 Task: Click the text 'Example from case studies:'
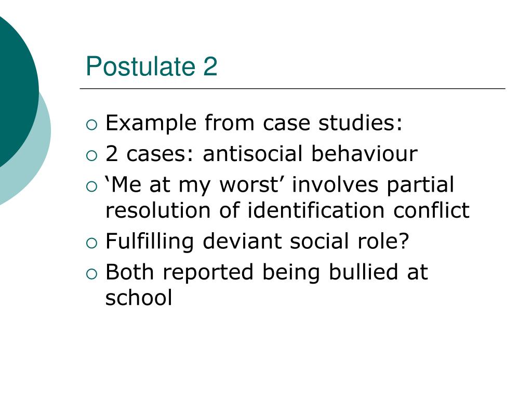click(x=254, y=123)
